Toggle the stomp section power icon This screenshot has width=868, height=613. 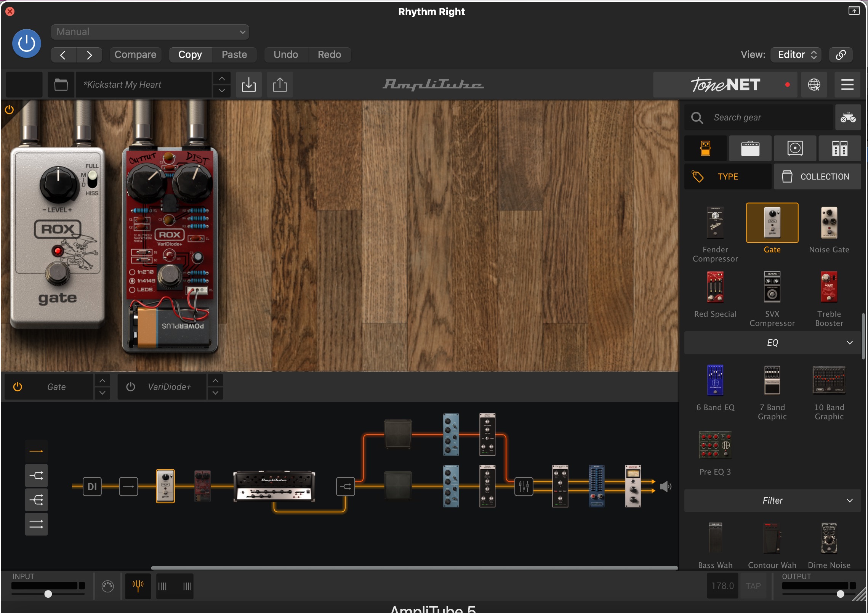(x=9, y=110)
